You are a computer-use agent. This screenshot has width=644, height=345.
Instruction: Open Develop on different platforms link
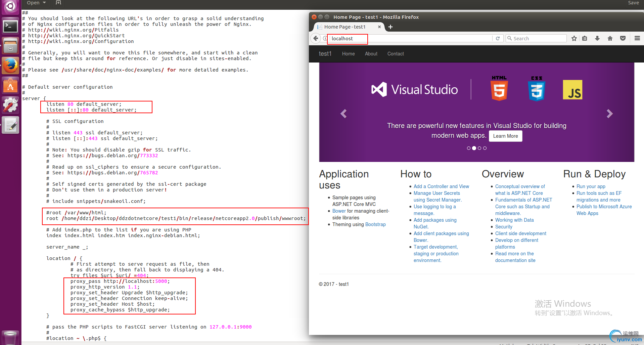516,244
